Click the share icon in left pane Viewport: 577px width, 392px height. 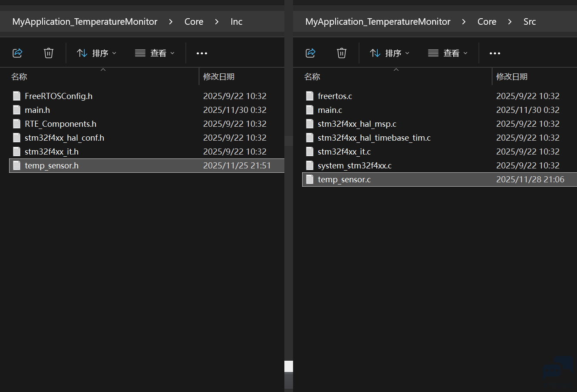(17, 53)
